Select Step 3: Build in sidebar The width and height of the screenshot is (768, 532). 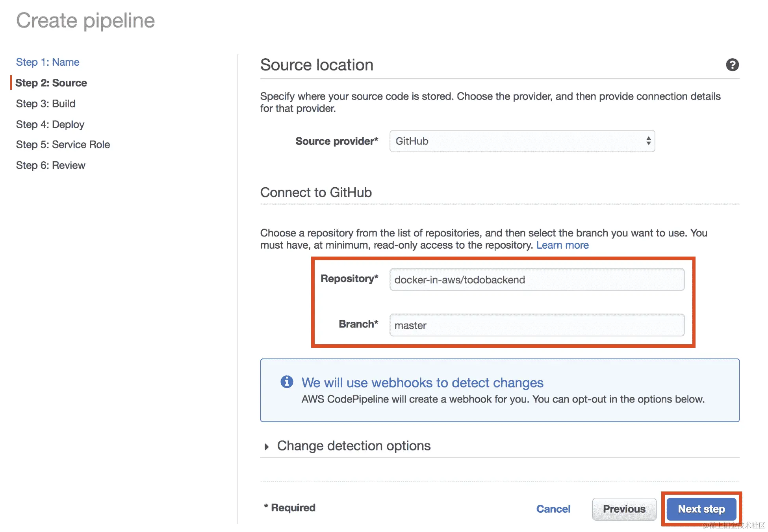[46, 104]
